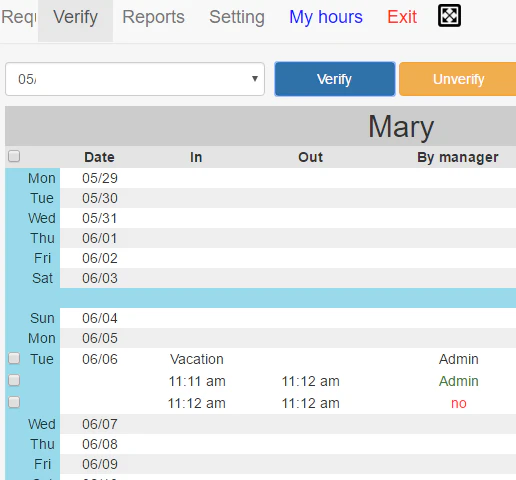
Task: Click date 06/06
Action: pyautogui.click(x=100, y=359)
